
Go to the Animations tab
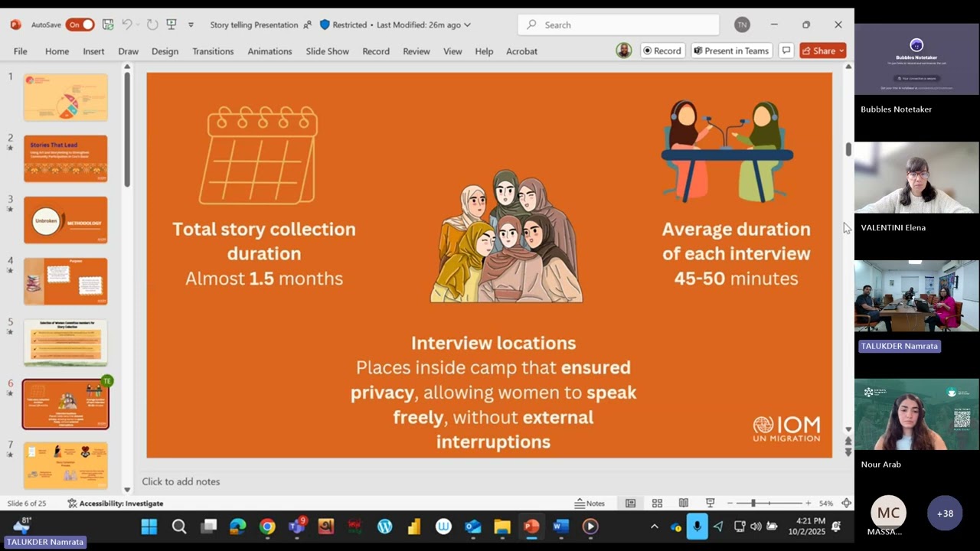tap(269, 51)
